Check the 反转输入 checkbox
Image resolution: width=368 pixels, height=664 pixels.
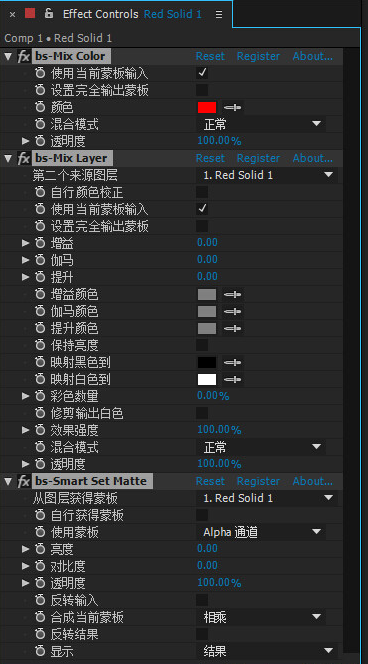202,600
